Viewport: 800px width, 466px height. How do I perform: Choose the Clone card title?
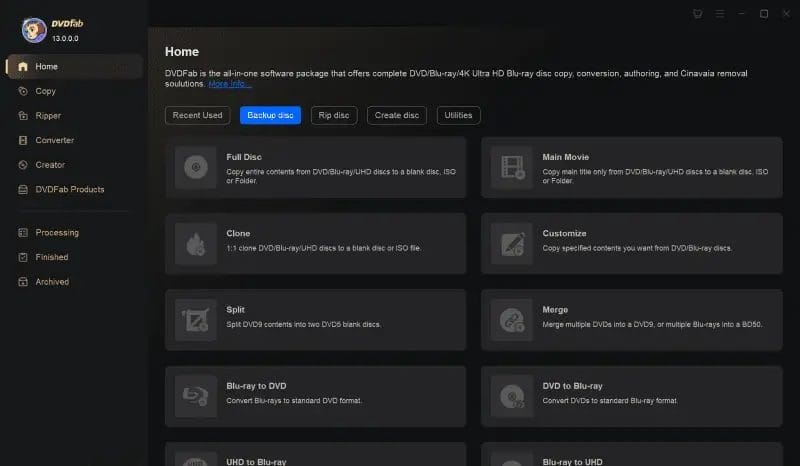(238, 233)
